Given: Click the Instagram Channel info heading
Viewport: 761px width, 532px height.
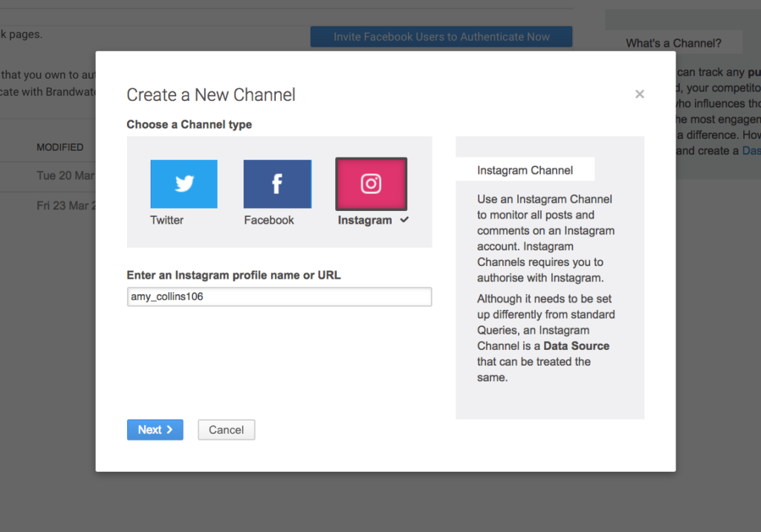Looking at the screenshot, I should point(525,170).
